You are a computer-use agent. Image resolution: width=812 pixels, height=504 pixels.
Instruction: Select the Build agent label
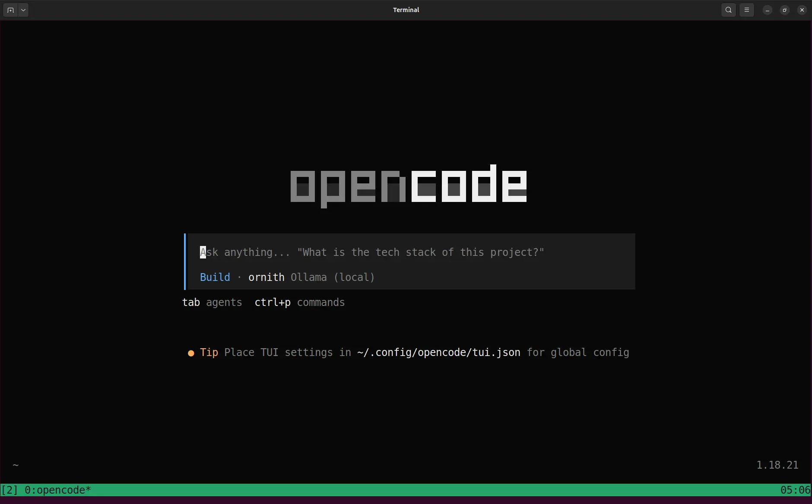click(215, 277)
